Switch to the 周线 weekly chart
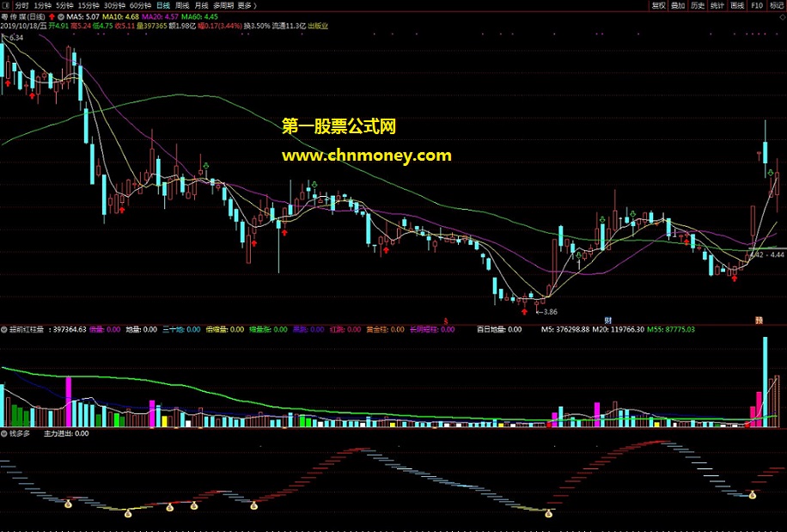Screen dimensions: 787x532 pyautogui.click(x=182, y=5)
